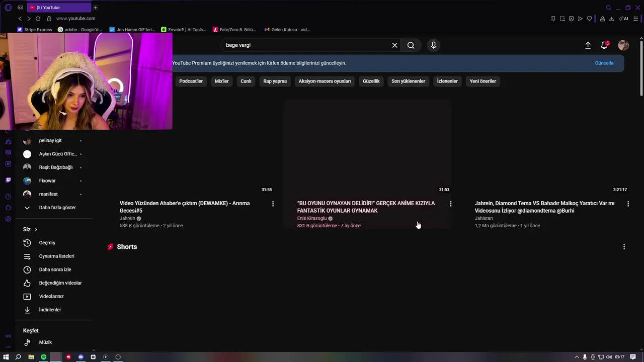The height and width of the screenshot is (362, 644).
Task: Open Beğendiğim videolar liked videos
Action: coord(54,283)
